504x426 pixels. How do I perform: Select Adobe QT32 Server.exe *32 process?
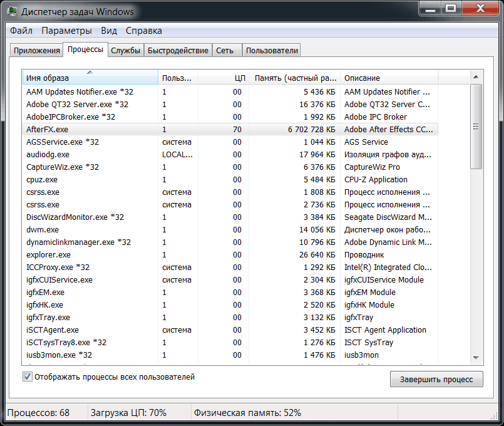230,105
